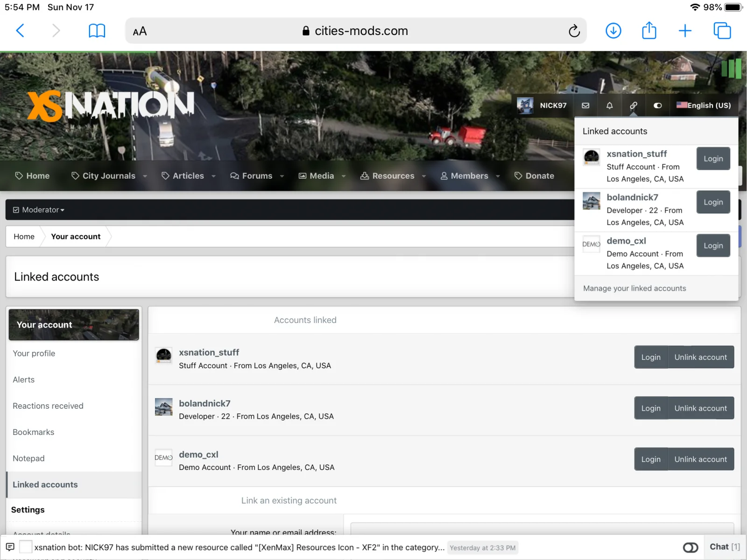The width and height of the screenshot is (747, 560).
Task: Click the XS Nation logo
Action: coord(110,105)
